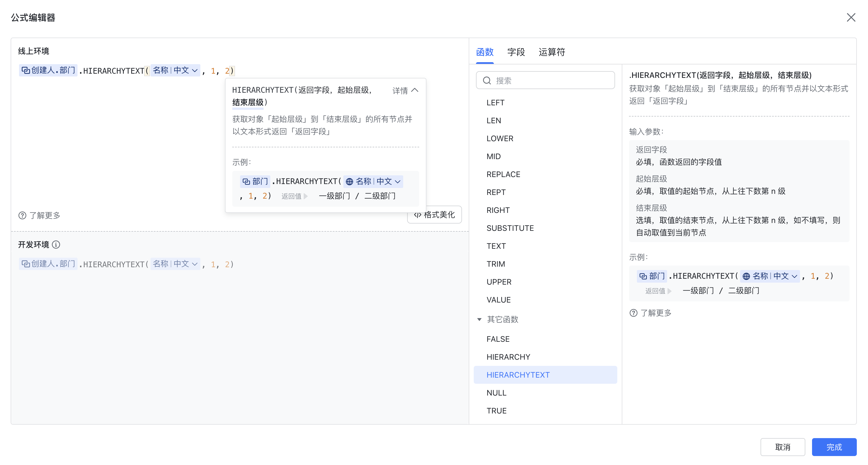Image resolution: width=868 pixels, height=465 pixels.
Task: Select the HIERARCHY function
Action: point(545,357)
